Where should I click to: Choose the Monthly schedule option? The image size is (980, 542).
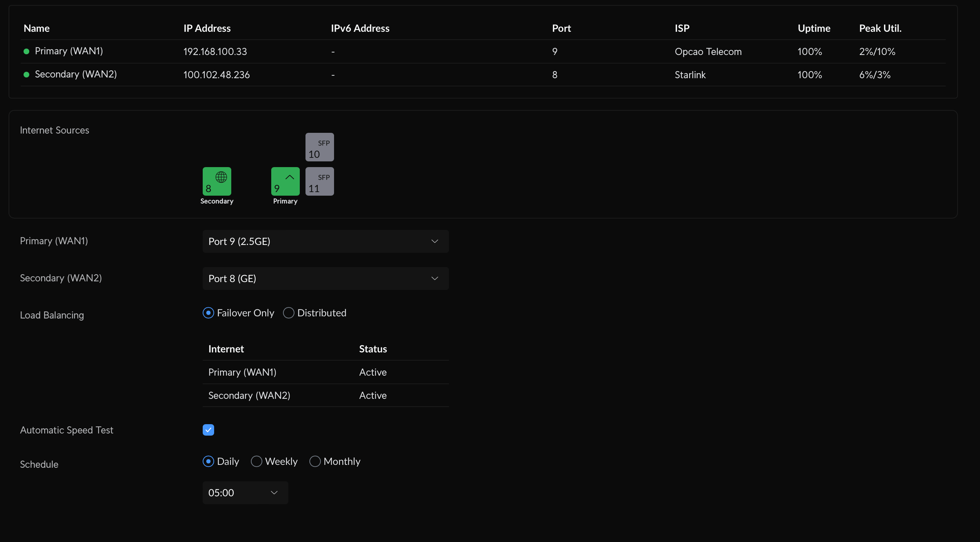(x=315, y=461)
